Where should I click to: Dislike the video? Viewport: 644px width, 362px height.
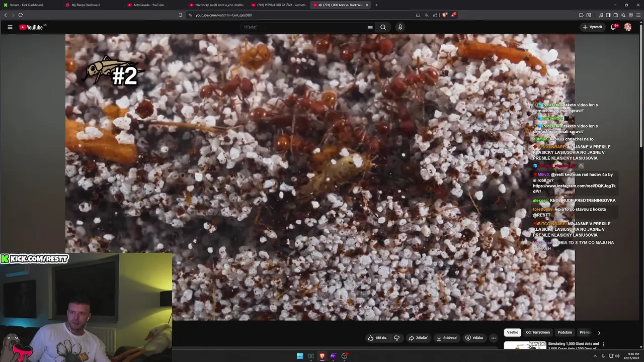click(x=396, y=338)
